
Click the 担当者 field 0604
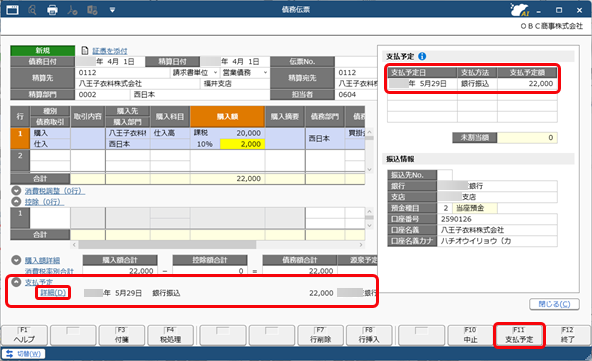pos(355,94)
